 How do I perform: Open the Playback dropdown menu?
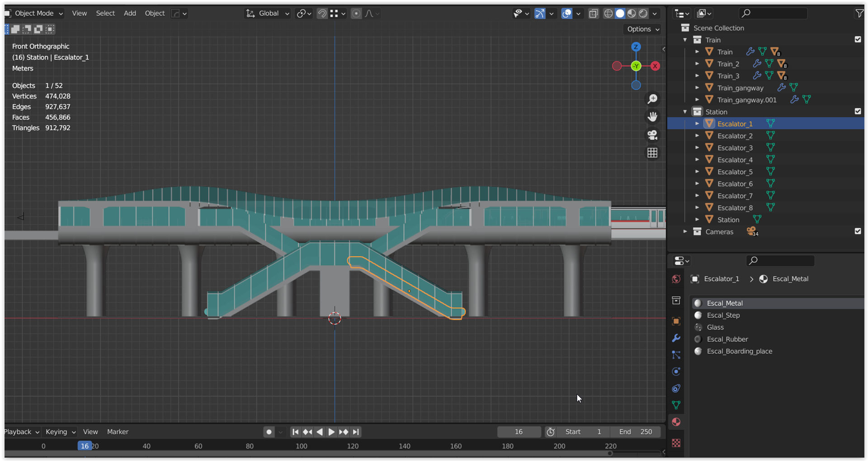coord(21,432)
